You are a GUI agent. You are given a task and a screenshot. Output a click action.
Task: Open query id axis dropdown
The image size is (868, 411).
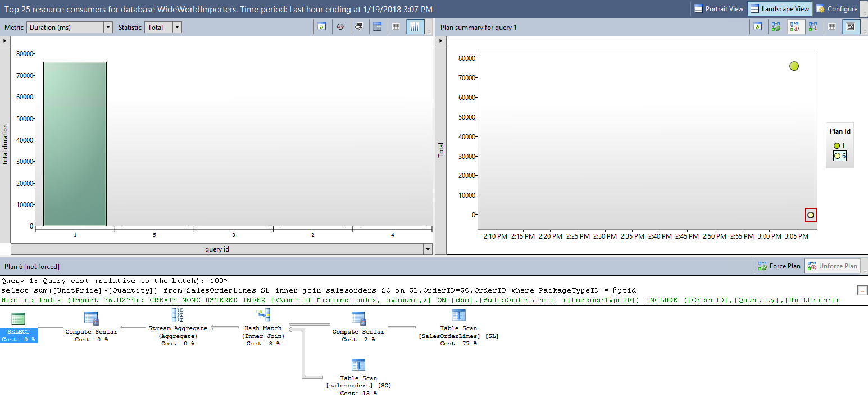pyautogui.click(x=428, y=249)
